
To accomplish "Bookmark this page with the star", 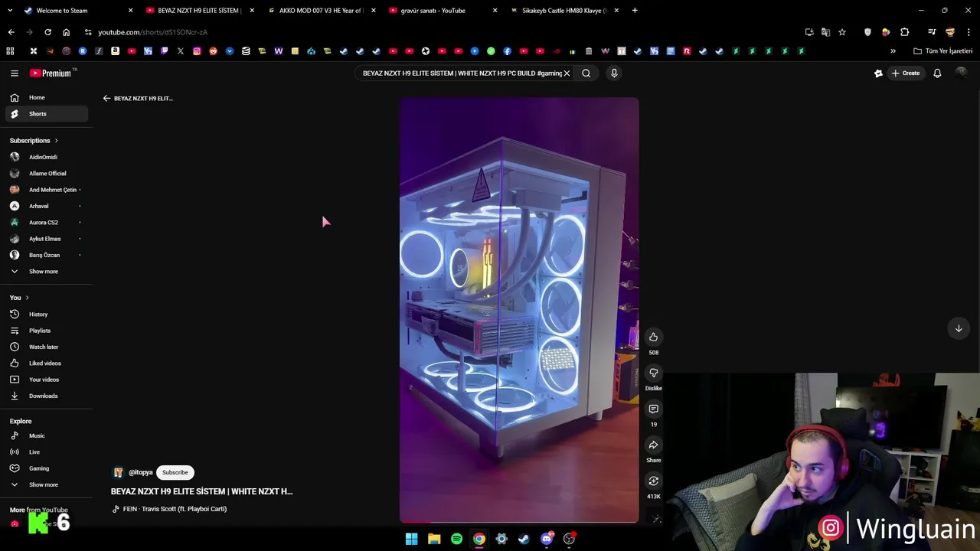I will pos(842,32).
